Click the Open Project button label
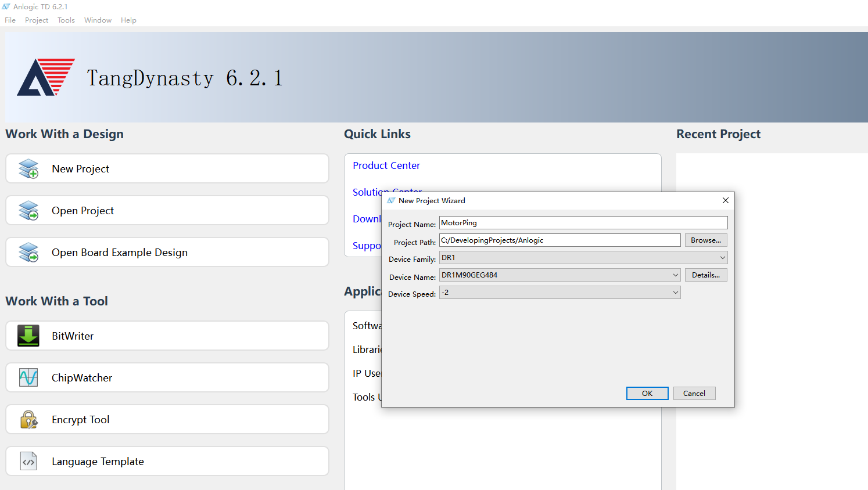The height and width of the screenshot is (490, 868). click(83, 211)
